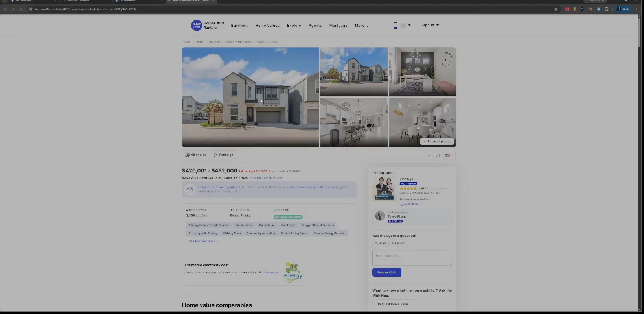Open the Mortgage menu
This screenshot has width=644, height=314.
[339, 26]
